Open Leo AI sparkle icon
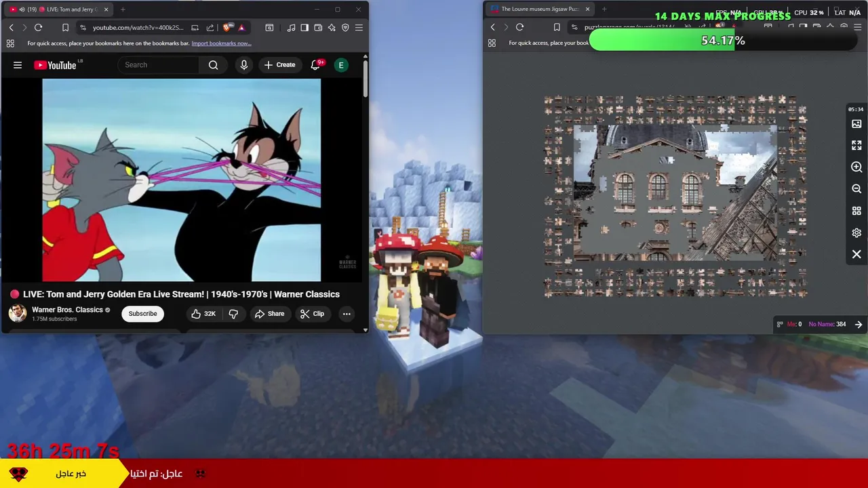The width and height of the screenshot is (868, 488). point(332,28)
